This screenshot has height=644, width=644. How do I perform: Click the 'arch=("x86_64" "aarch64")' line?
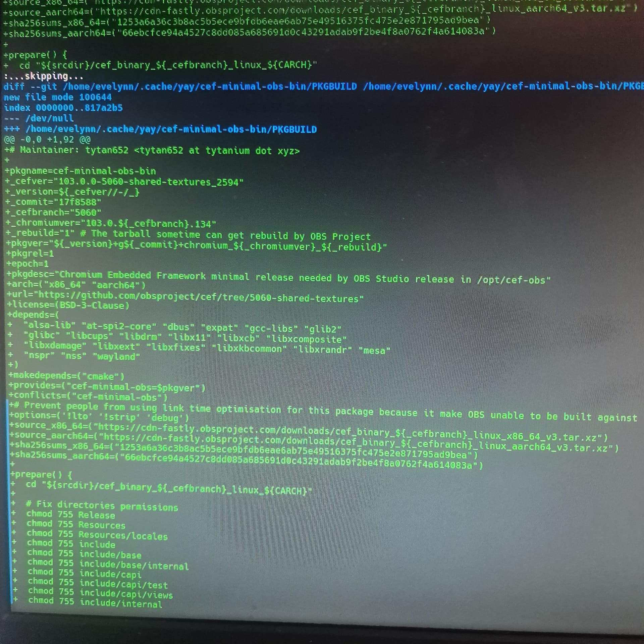[76, 285]
